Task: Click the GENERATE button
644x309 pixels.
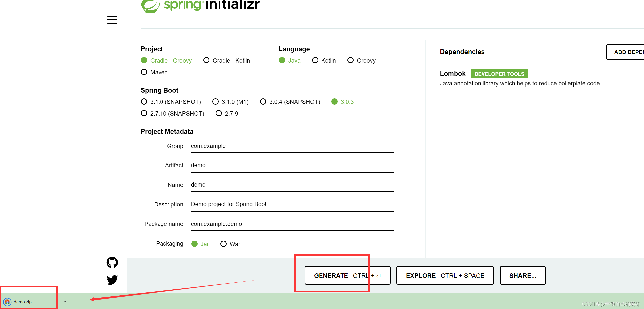Action: pyautogui.click(x=347, y=275)
